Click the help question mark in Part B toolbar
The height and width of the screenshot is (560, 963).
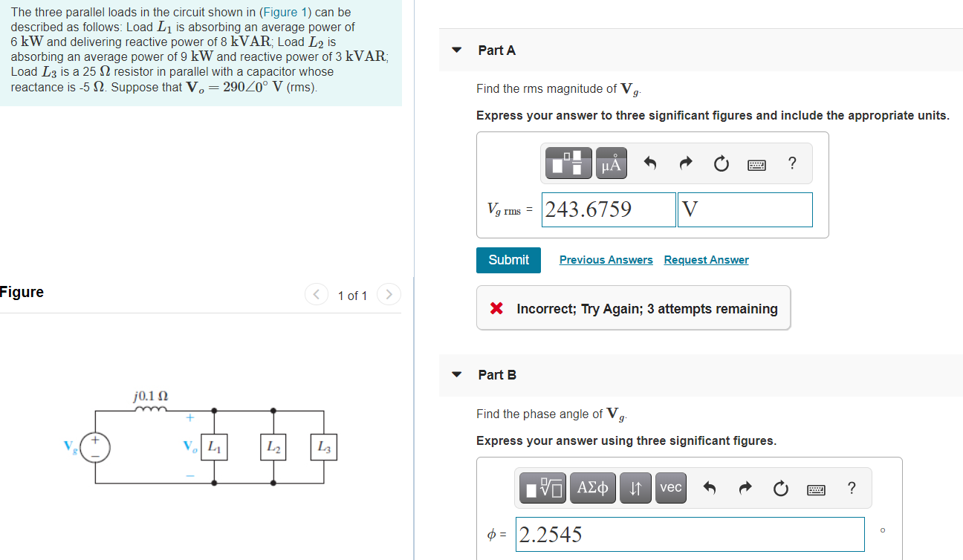[x=851, y=487]
